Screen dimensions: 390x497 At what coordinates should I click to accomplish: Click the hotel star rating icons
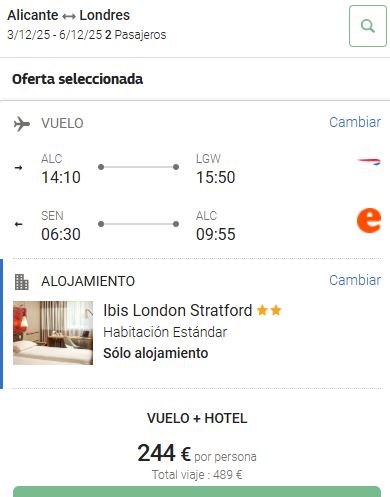pos(269,310)
